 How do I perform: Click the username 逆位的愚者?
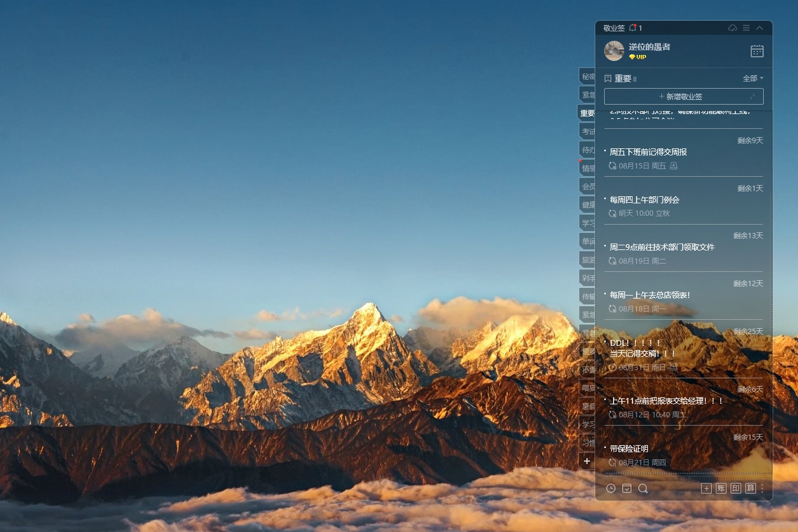point(650,47)
